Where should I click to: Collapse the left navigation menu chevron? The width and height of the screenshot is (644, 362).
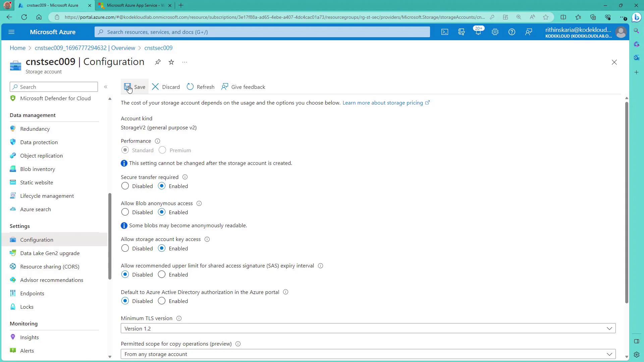click(106, 87)
